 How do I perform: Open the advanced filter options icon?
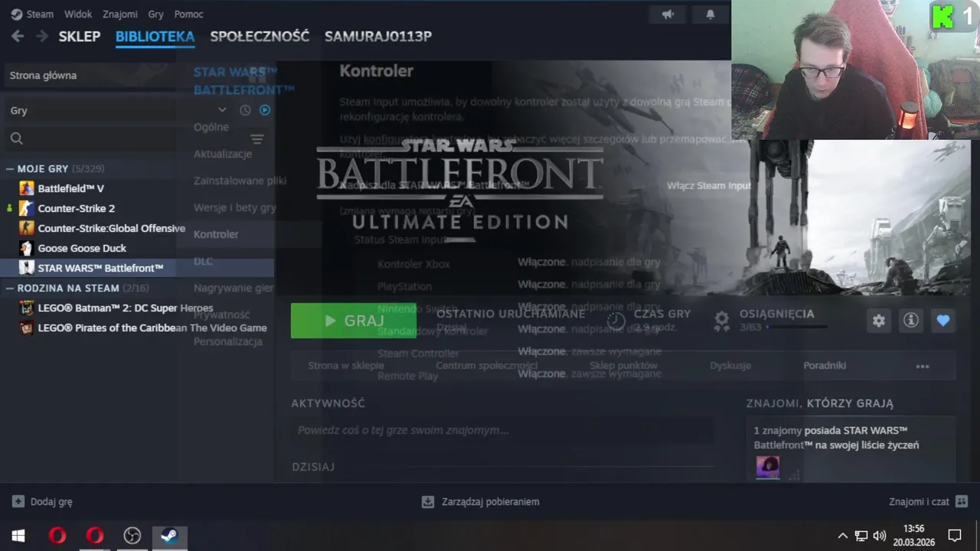coord(257,139)
